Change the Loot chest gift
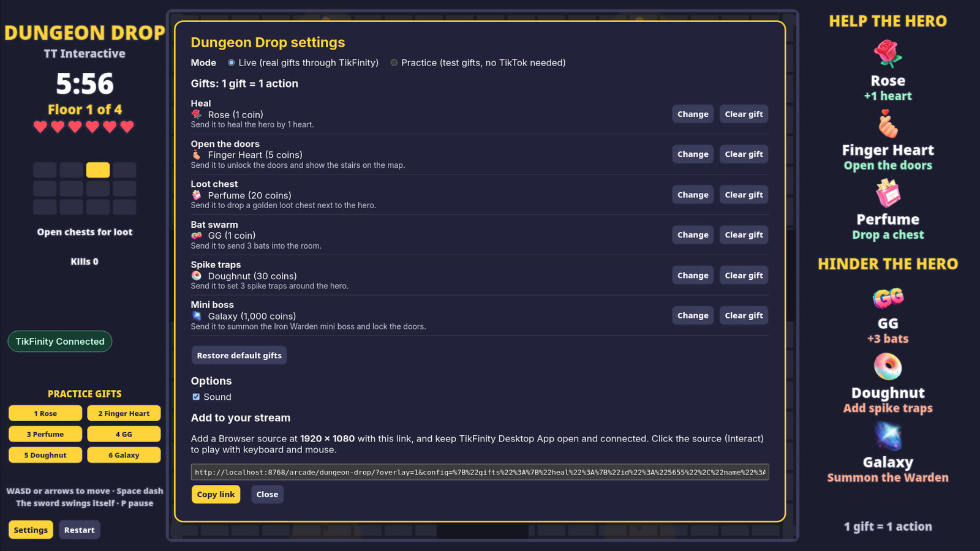This screenshot has height=551, width=980. tap(693, 195)
